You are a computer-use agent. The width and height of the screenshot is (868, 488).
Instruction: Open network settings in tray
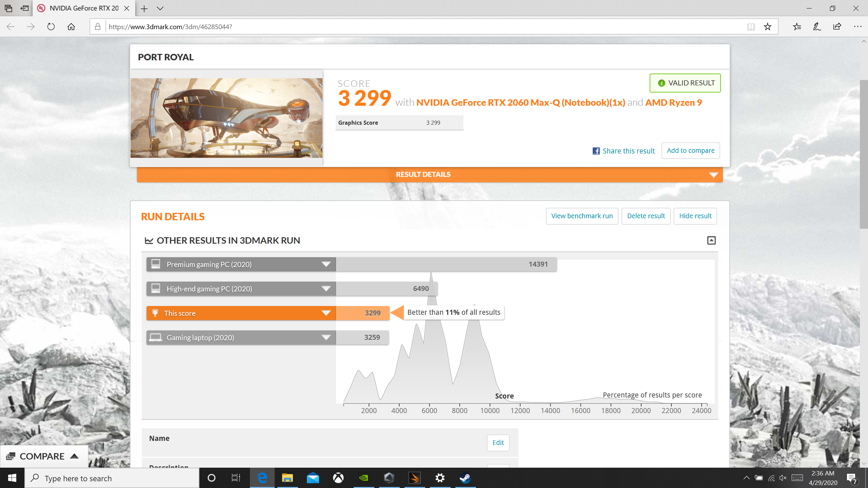(x=771, y=478)
